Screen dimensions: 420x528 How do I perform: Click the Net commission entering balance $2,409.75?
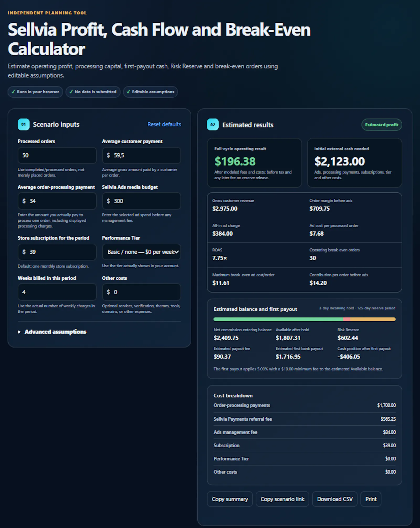pos(226,338)
